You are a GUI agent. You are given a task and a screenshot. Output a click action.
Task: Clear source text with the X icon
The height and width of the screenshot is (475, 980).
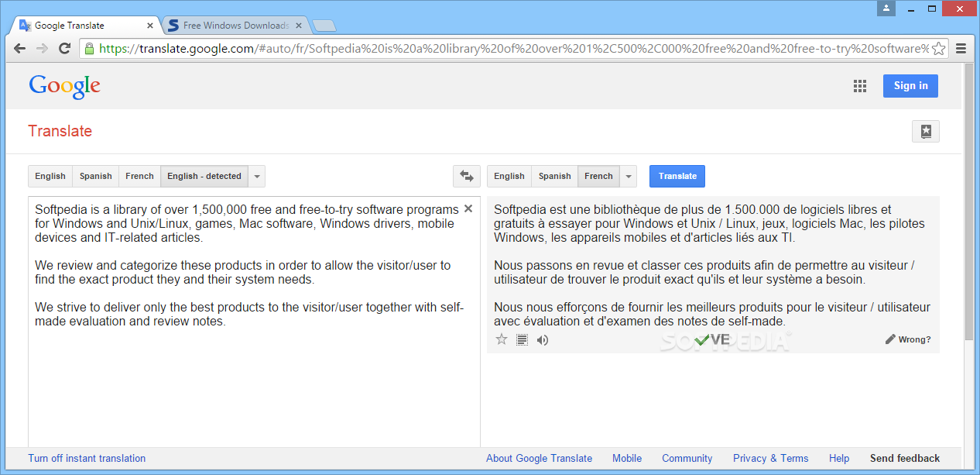click(x=468, y=208)
